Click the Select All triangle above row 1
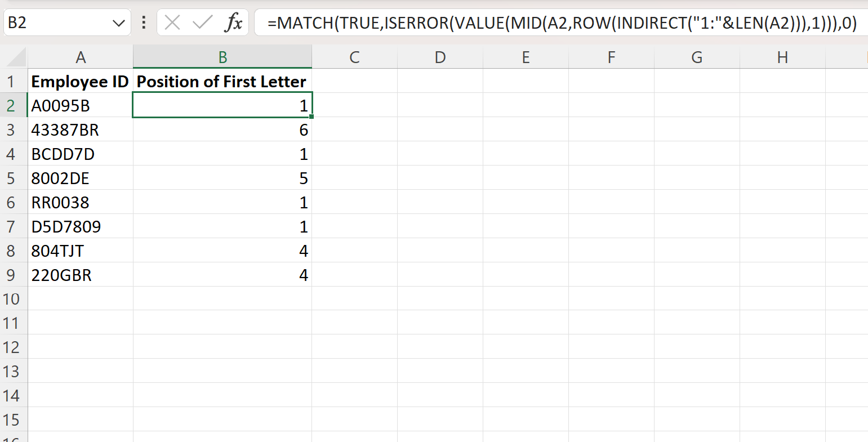Viewport: 868px width, 442px height. point(14,56)
